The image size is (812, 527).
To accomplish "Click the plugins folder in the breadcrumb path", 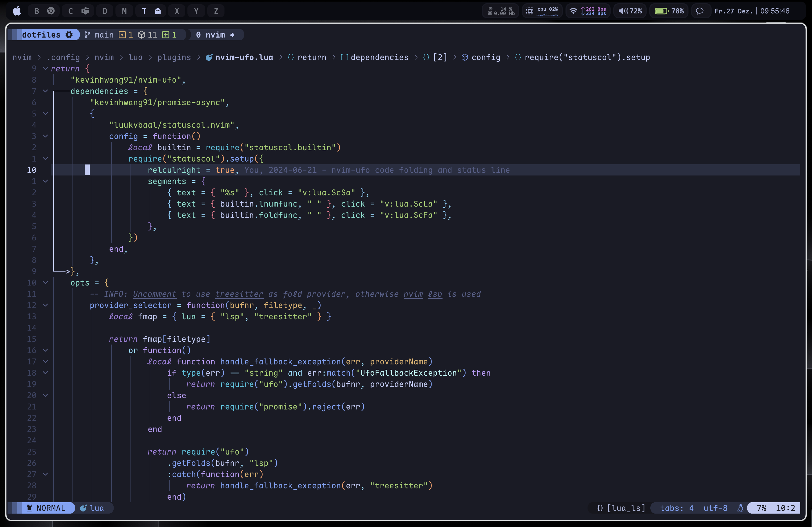I will pyautogui.click(x=174, y=57).
